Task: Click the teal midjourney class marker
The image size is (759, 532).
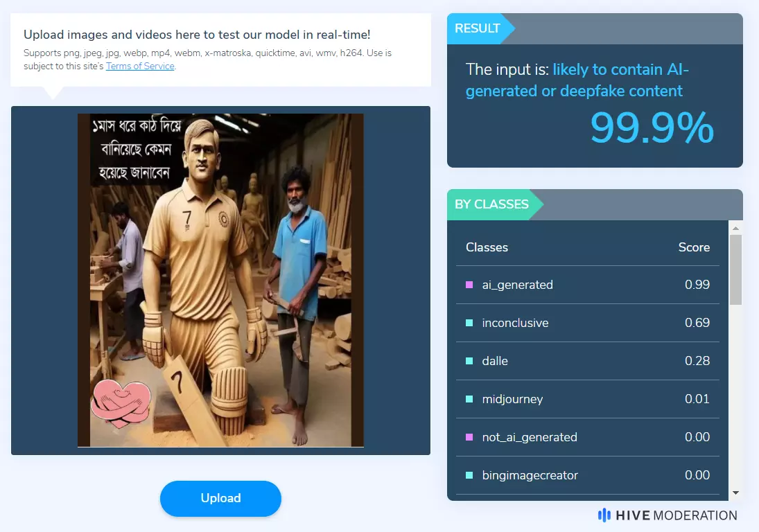Action: pyautogui.click(x=469, y=399)
